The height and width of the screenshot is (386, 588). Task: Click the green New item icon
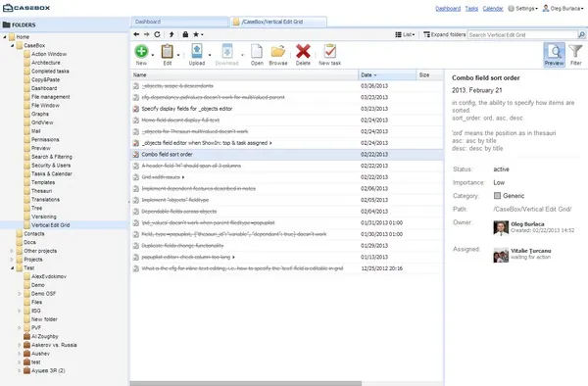click(x=141, y=51)
